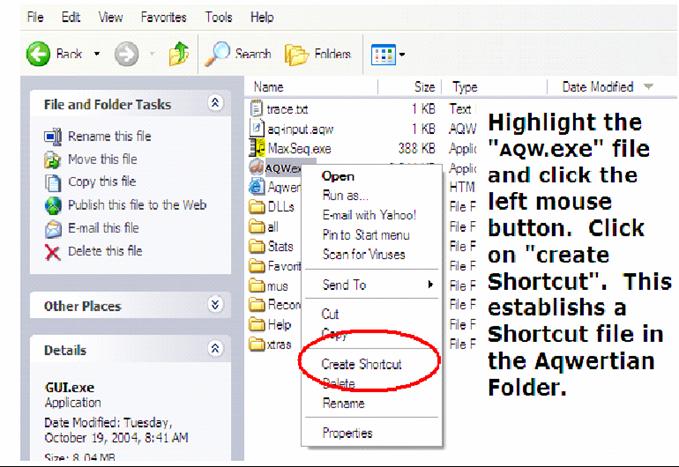Click the Rename this file icon
Image resolution: width=679 pixels, height=467 pixels.
(54, 137)
